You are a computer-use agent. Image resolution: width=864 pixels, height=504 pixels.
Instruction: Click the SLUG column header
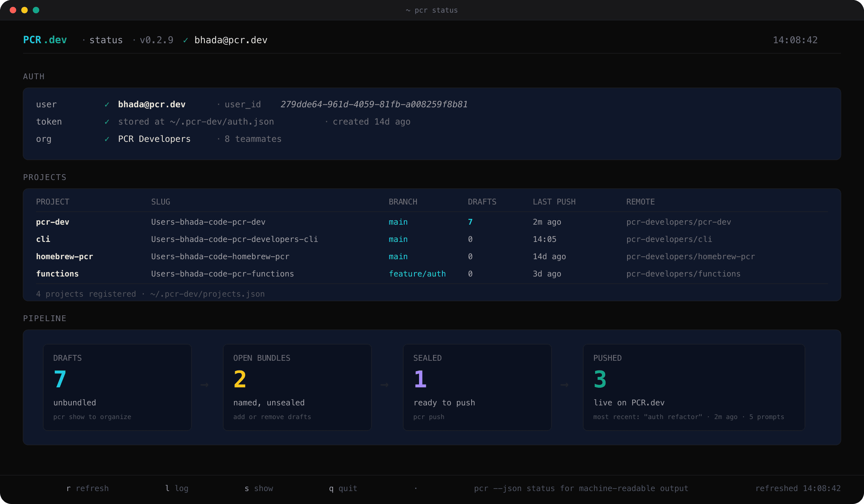(x=161, y=202)
